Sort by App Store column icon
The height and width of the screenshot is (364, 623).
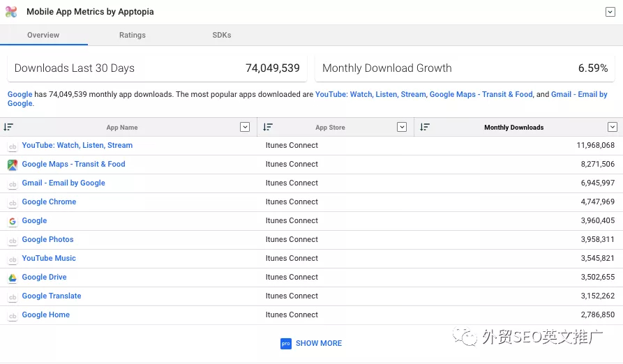268,127
